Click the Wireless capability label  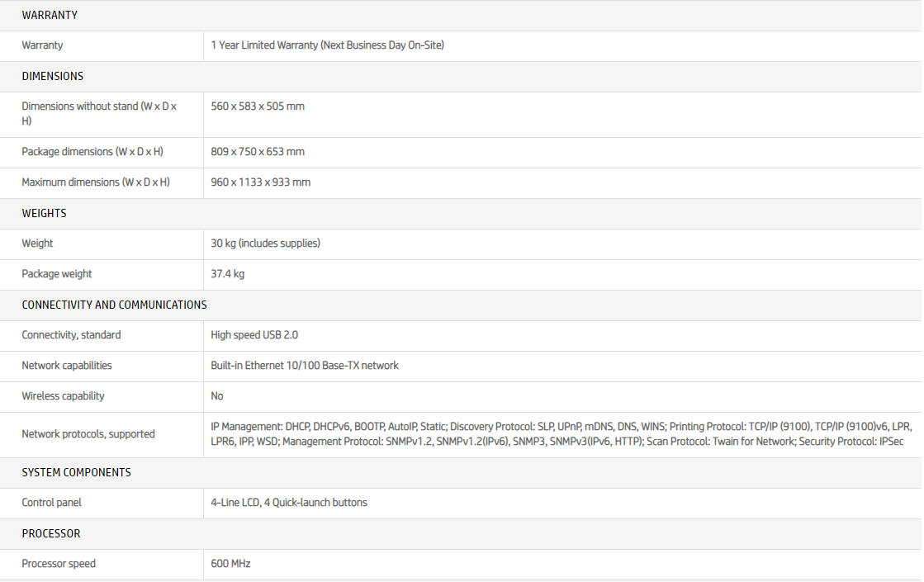coord(64,396)
